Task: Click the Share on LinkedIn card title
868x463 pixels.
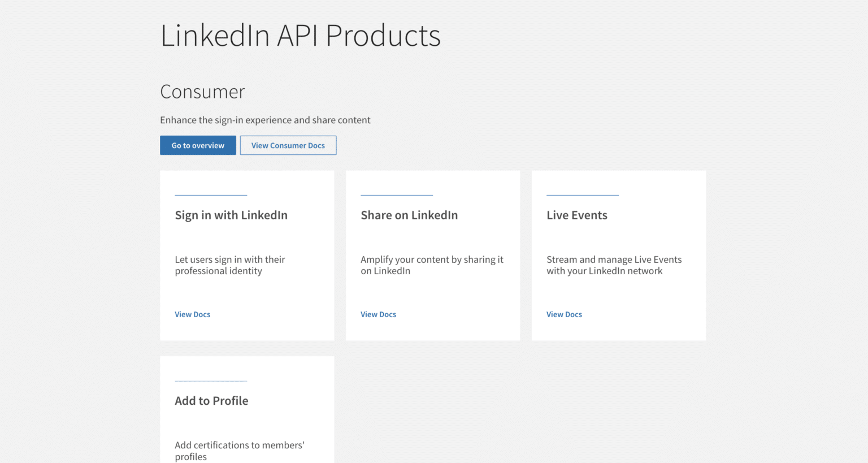Action: pos(409,215)
